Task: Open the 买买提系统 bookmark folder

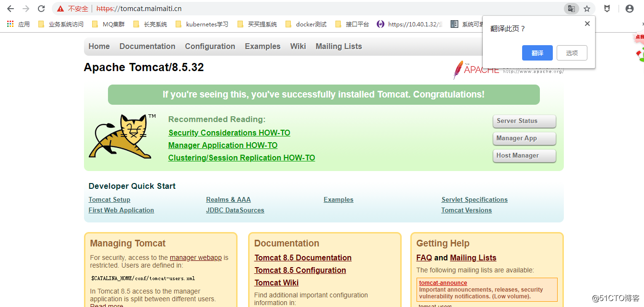Action: pyautogui.click(x=257, y=24)
